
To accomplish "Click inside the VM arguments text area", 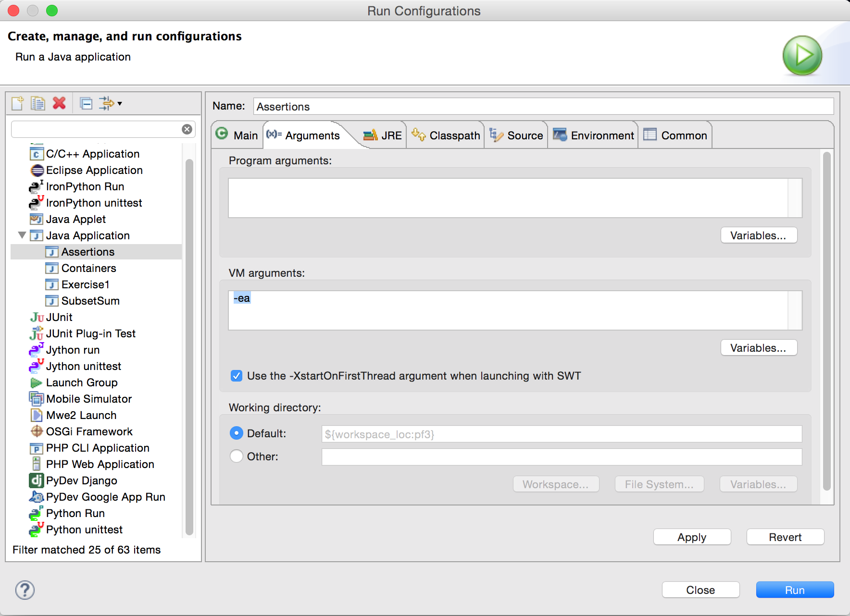I will 508,310.
